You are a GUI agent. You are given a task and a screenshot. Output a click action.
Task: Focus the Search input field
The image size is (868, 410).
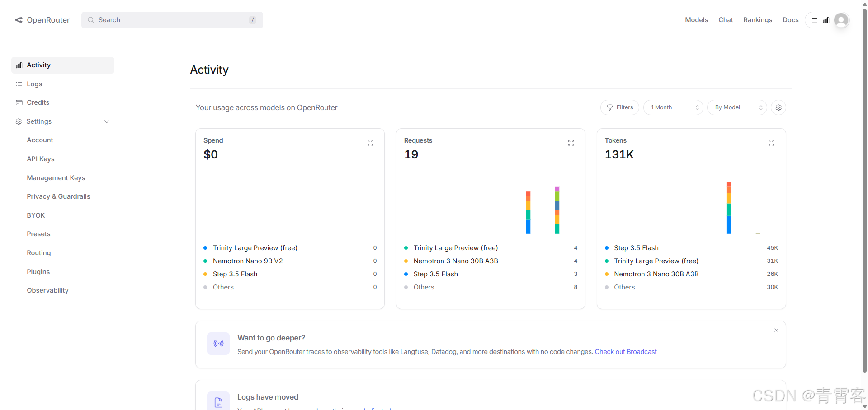(x=172, y=20)
